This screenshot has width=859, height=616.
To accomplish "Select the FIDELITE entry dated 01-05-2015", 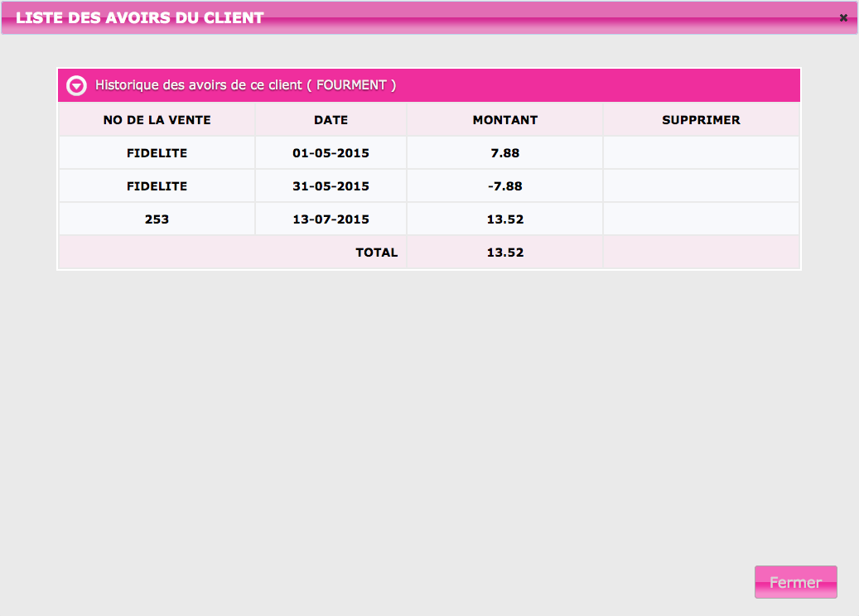I will (x=157, y=153).
